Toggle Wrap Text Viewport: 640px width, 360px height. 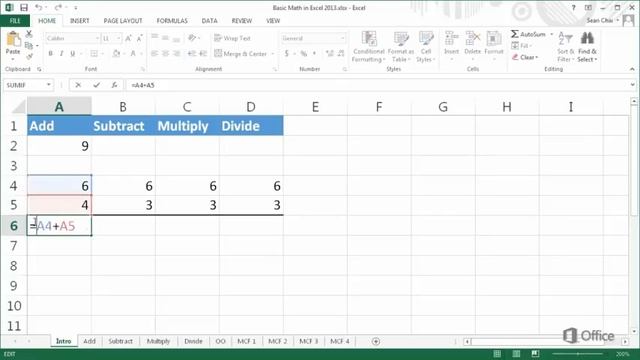233,38
